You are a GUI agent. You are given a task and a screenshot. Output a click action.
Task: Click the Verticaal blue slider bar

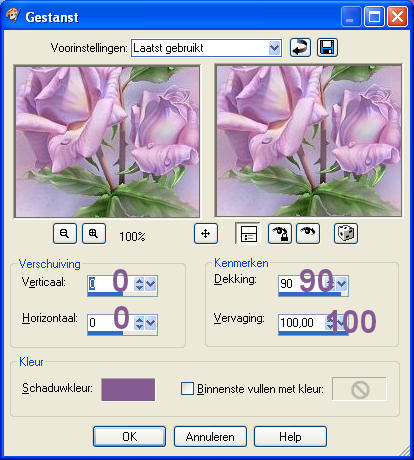pos(105,294)
